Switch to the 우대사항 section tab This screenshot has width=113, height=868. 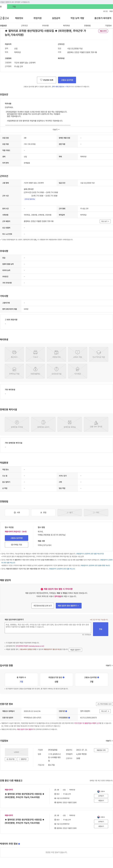[45, 26]
